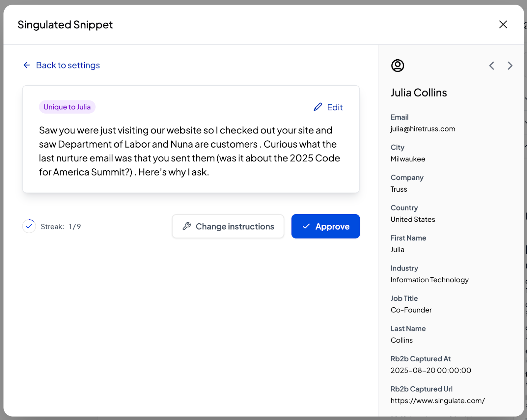Screen dimensions: 527x420
Task: Click the Back to settings link
Action: [x=62, y=65]
